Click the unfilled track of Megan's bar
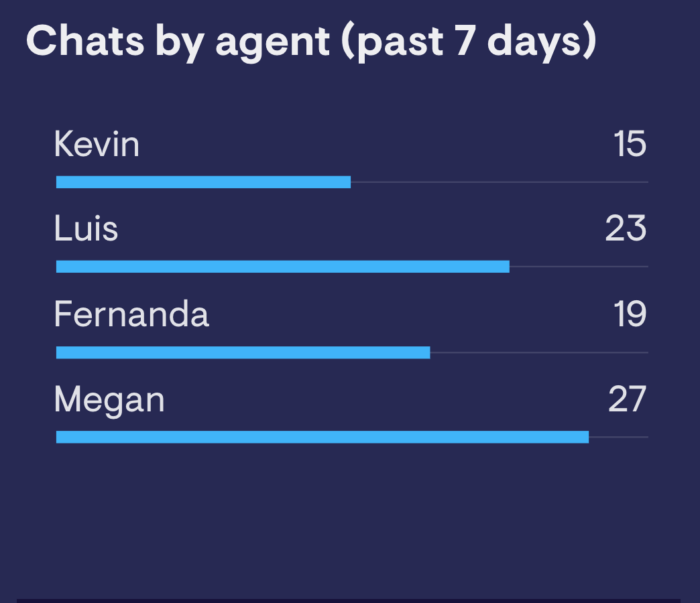Image resolution: width=700 pixels, height=603 pixels. click(619, 437)
